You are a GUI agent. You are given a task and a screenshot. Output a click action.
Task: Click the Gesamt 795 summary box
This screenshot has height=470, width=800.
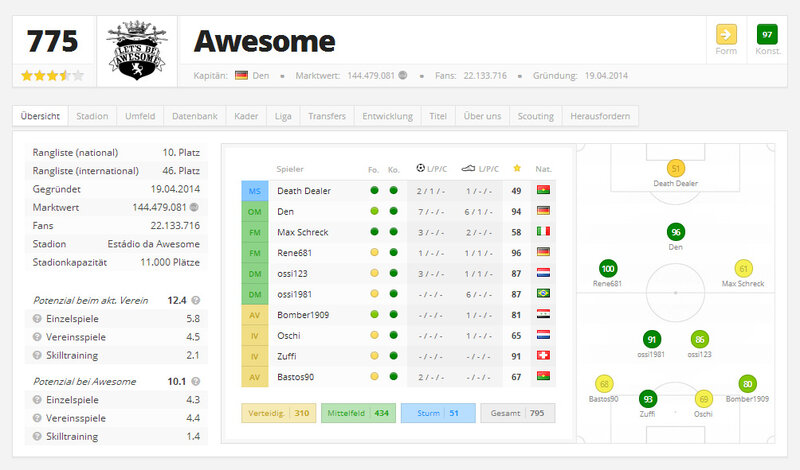tap(518, 413)
